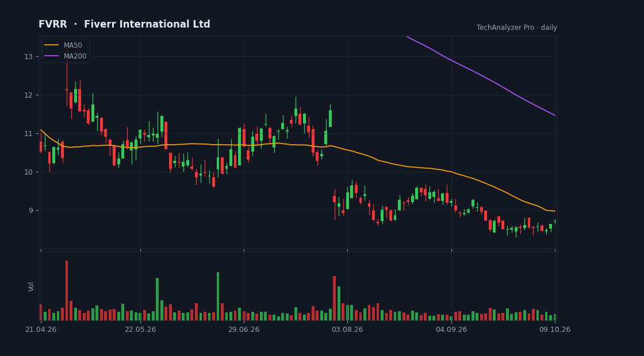Click the date label 09.10.26
Screen dimensions: 644x356
555,330
